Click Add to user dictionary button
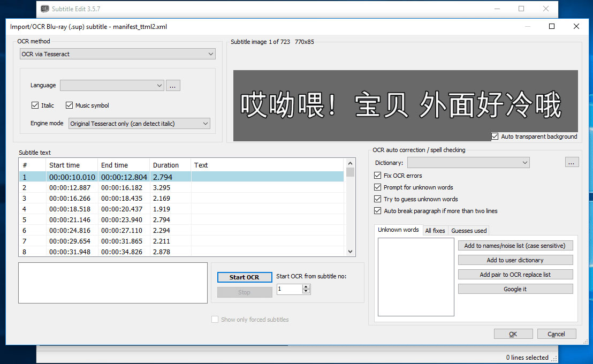Screen dimensions: 593x364 (x=515, y=260)
